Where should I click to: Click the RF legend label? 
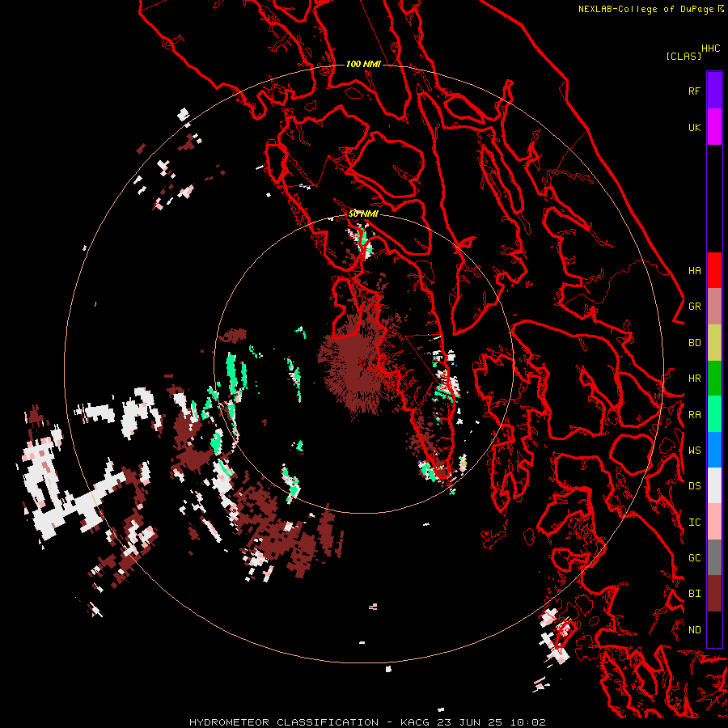(x=694, y=91)
